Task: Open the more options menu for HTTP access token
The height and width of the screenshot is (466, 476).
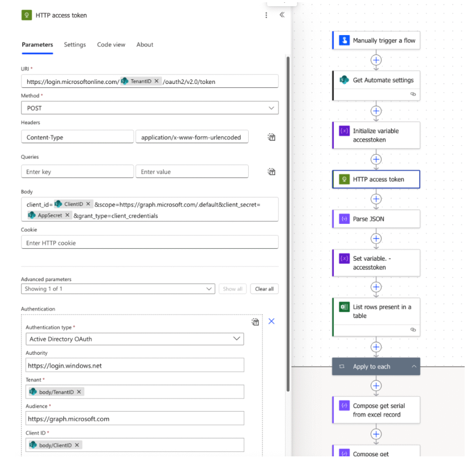Action: [x=266, y=15]
